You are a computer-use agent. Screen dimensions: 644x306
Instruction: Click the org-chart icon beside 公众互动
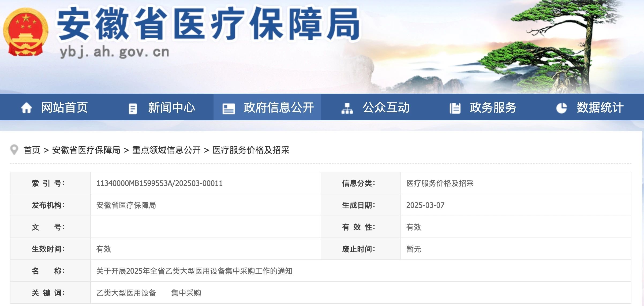[347, 108]
